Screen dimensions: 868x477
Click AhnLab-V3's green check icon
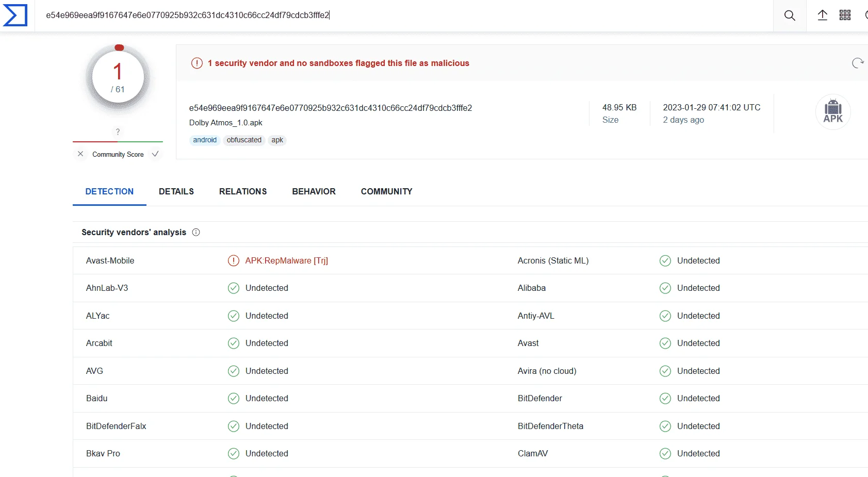tap(234, 288)
